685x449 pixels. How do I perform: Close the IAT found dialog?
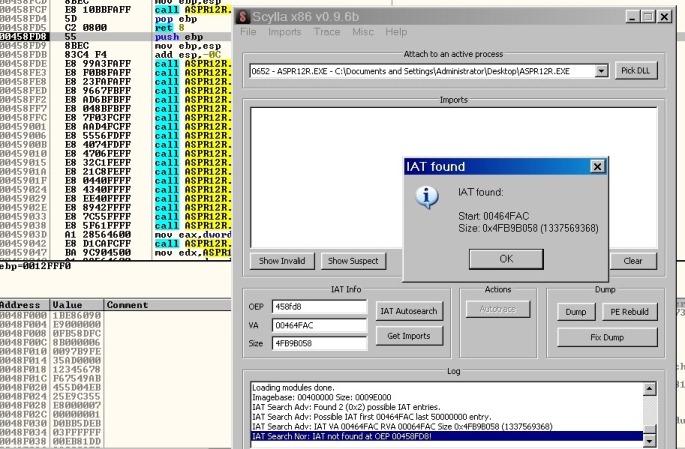click(x=597, y=166)
